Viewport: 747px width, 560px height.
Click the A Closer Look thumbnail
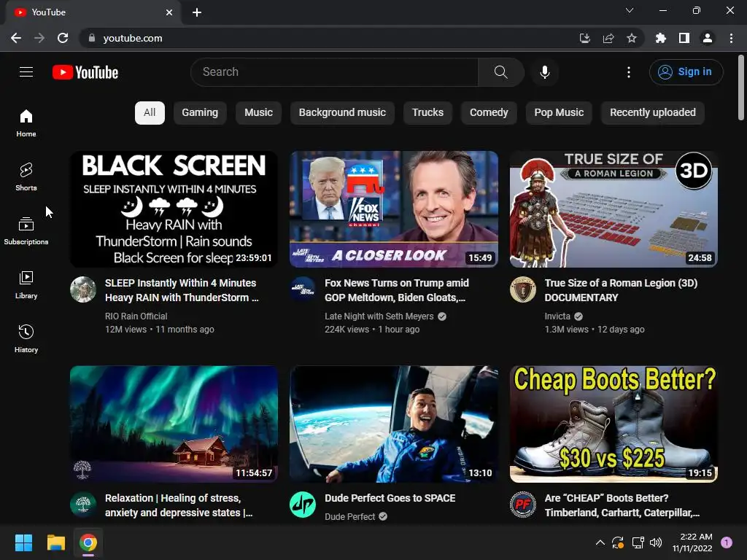(394, 209)
